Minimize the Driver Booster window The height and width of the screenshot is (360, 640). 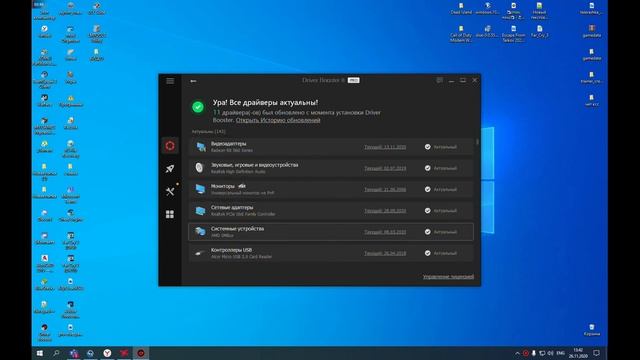[451, 80]
